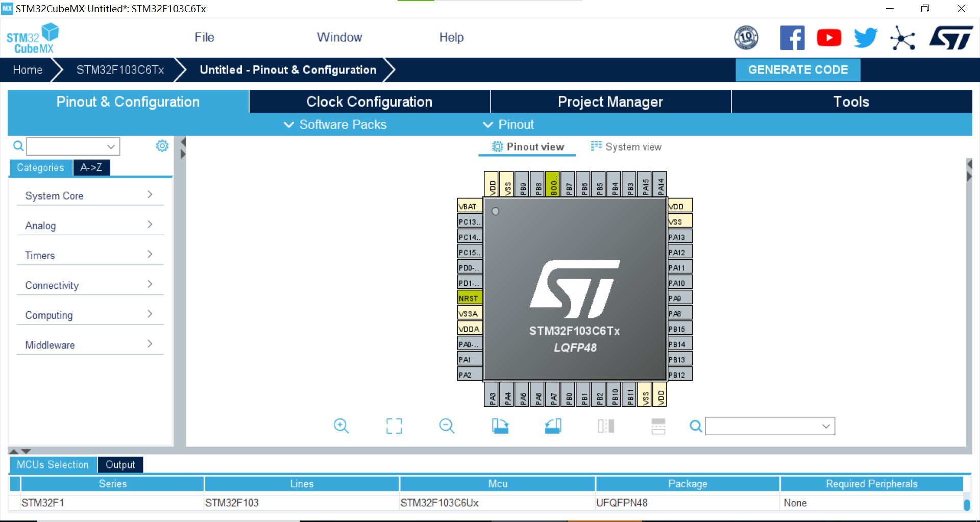Open the Window menu
Screen dimensions: 980x522
click(x=339, y=37)
